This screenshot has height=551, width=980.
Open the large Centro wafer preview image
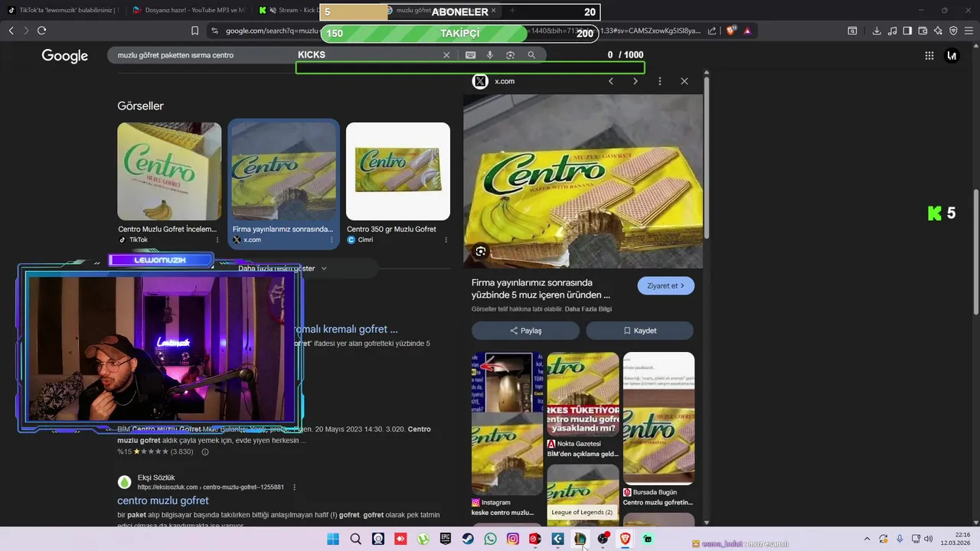(x=583, y=181)
